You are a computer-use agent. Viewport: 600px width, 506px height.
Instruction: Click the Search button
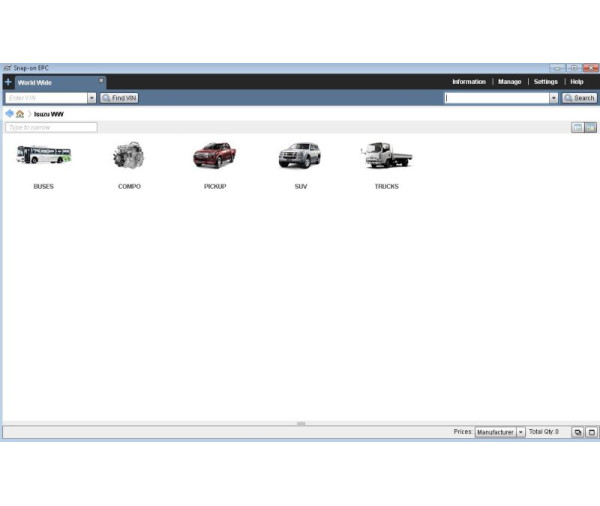(x=579, y=98)
